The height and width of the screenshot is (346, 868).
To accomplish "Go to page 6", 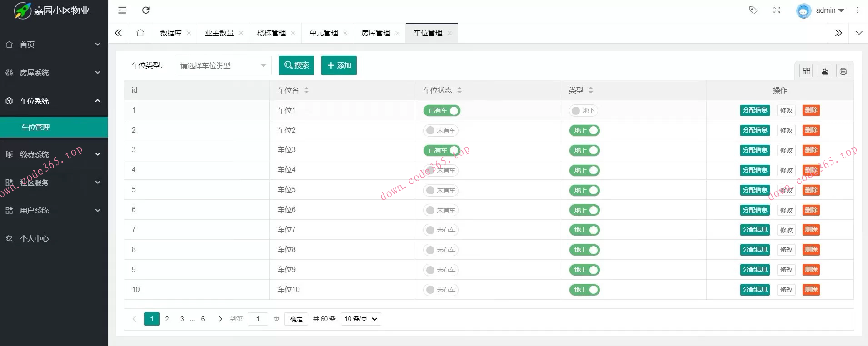I will (203, 319).
